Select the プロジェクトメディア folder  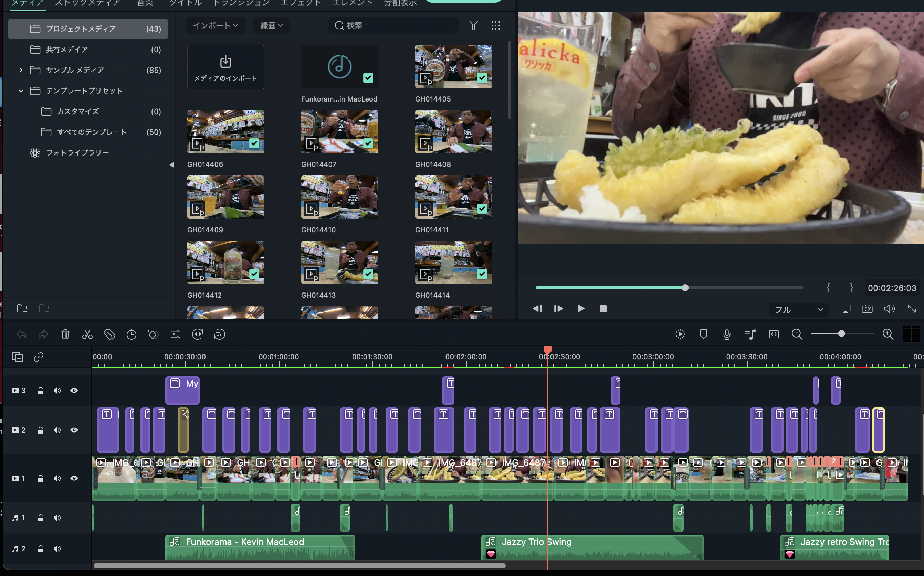pos(88,29)
